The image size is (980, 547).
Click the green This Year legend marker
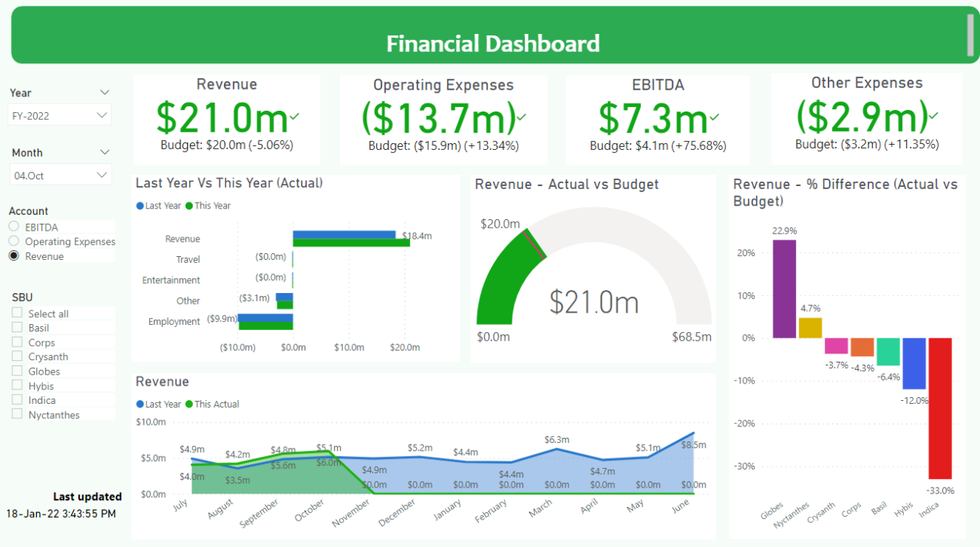coord(188,205)
